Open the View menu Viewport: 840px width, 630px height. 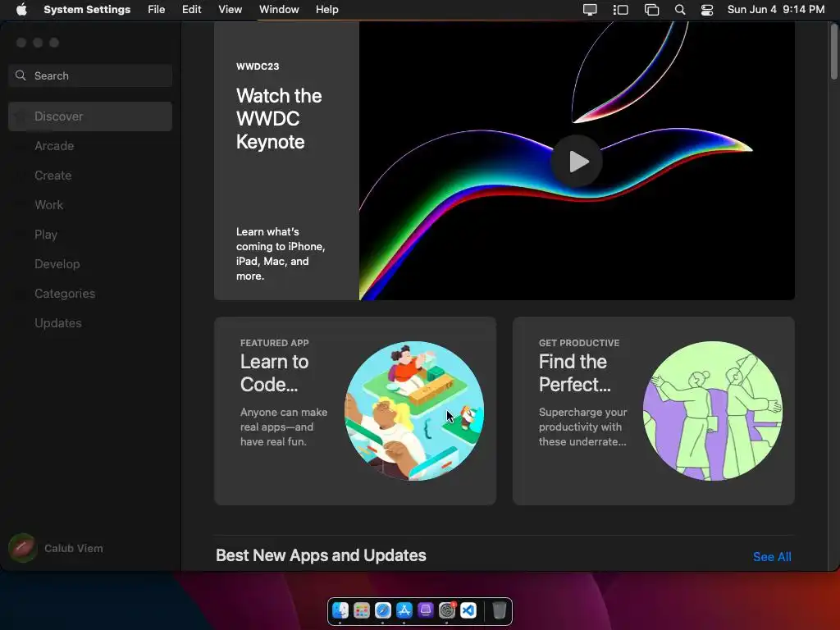click(230, 10)
